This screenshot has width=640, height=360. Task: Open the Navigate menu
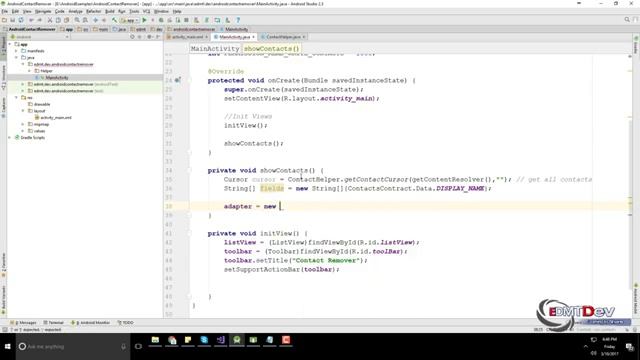click(43, 11)
